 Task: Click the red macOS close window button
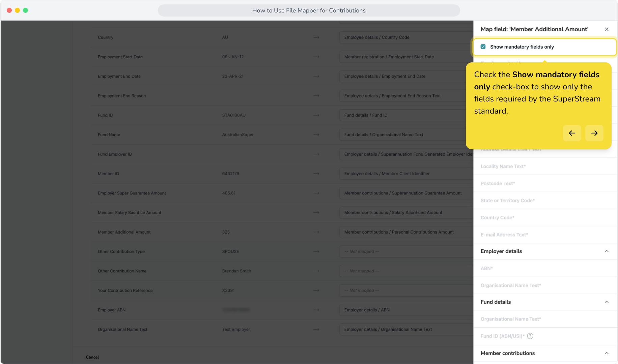(9, 10)
